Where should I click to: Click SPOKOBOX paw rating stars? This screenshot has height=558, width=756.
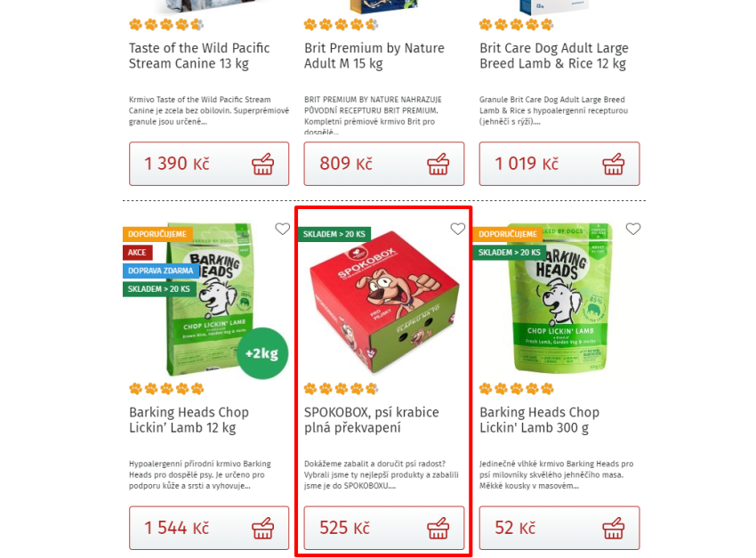pos(341,388)
